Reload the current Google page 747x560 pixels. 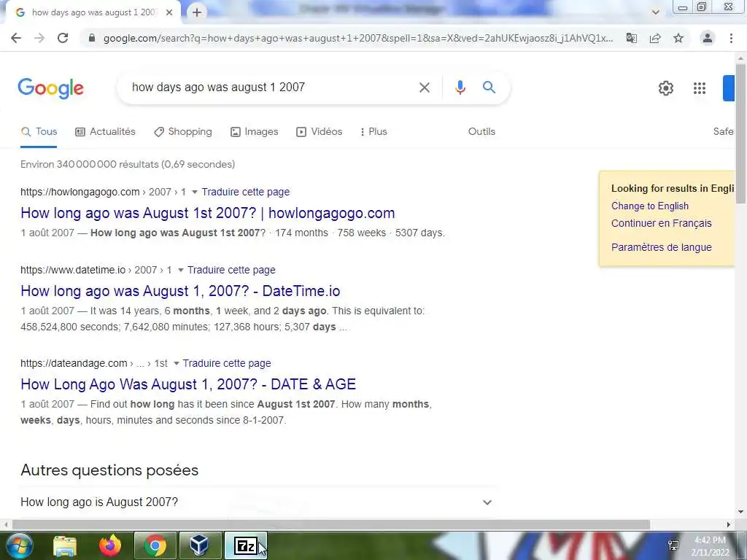[x=63, y=38]
